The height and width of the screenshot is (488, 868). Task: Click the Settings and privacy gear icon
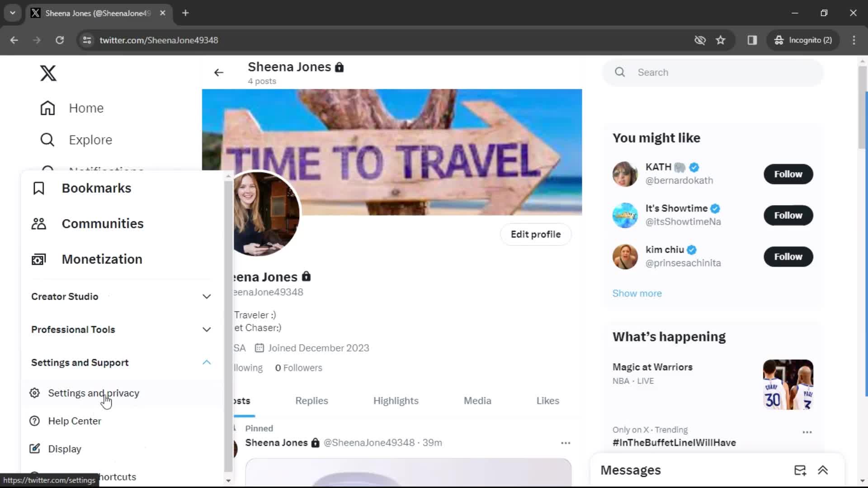[34, 393]
